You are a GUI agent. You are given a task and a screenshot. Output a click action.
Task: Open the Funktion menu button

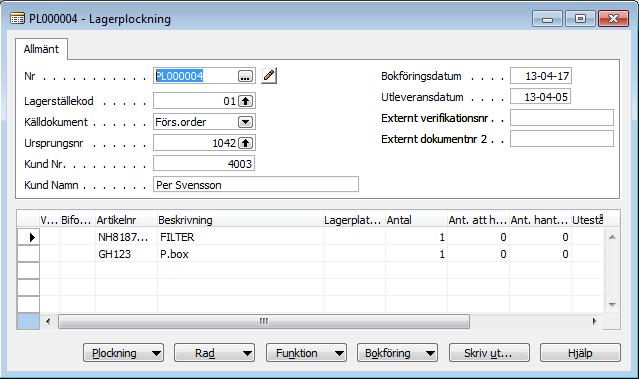click(306, 353)
